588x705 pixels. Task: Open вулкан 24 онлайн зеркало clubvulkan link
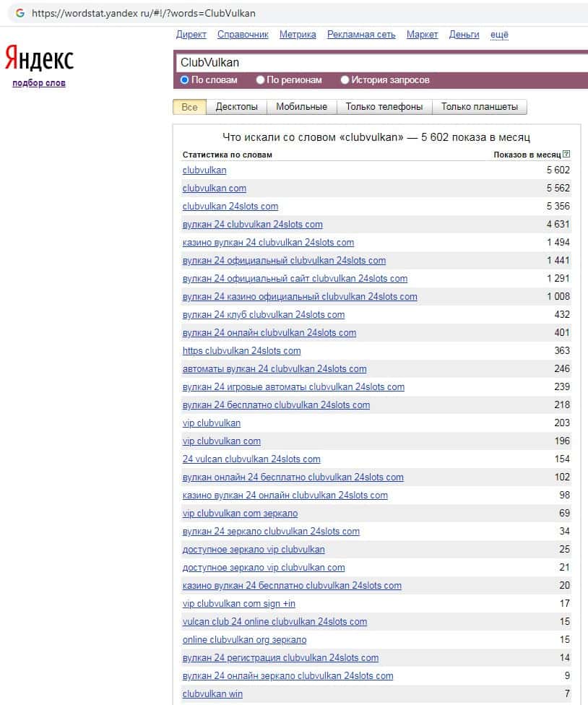(287, 676)
